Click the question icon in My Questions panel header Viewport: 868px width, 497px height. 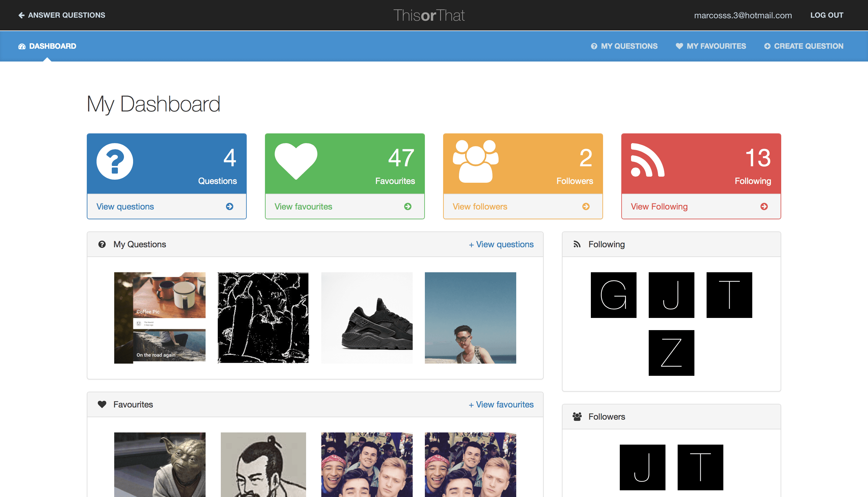tap(102, 245)
